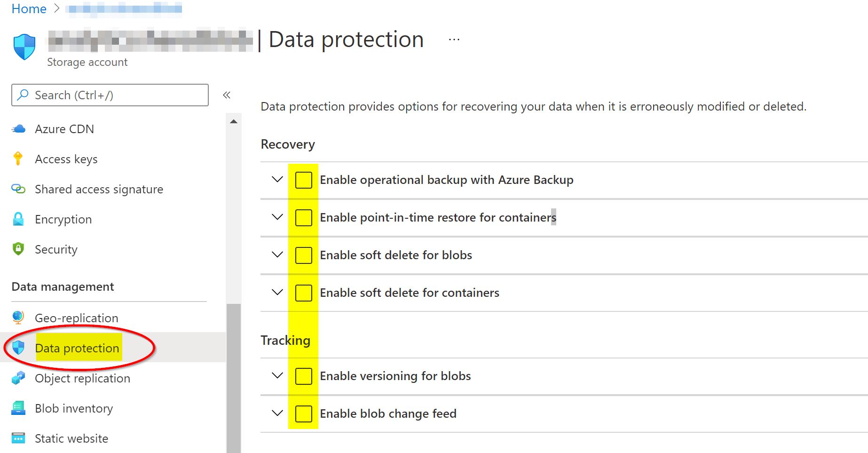
Task: Click the Access keys key icon
Action: point(18,159)
